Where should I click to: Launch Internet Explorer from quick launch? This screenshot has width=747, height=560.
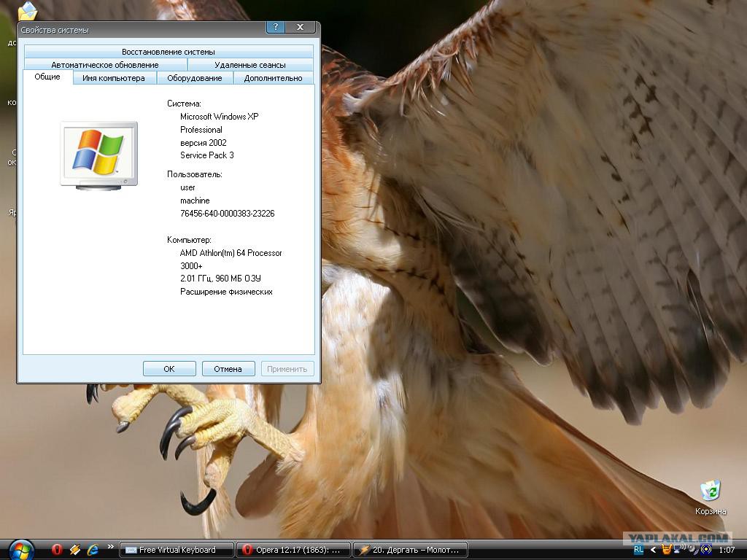click(x=93, y=550)
